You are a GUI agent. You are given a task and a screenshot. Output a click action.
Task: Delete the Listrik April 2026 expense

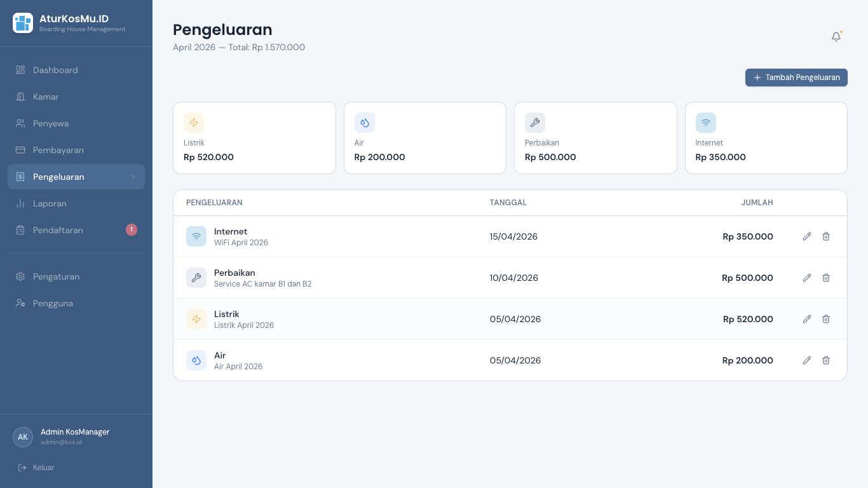point(826,319)
